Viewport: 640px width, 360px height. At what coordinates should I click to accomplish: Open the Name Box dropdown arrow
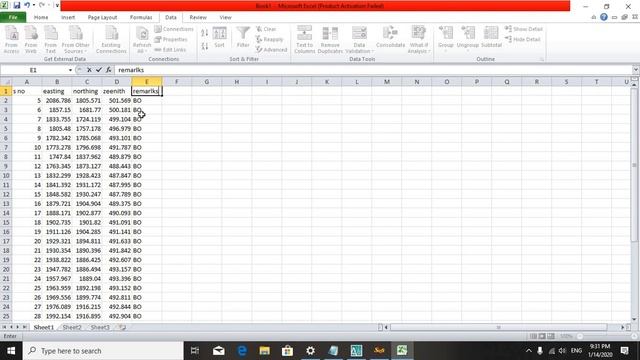pos(70,70)
